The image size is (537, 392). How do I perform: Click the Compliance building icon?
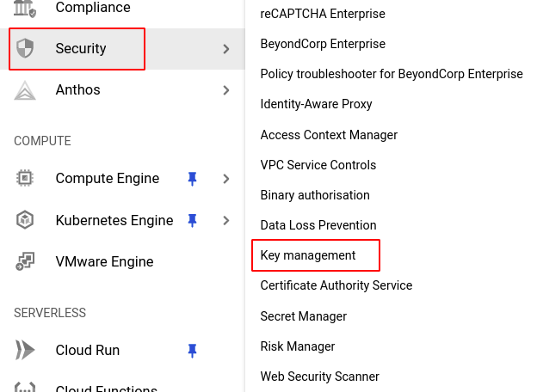point(25,9)
